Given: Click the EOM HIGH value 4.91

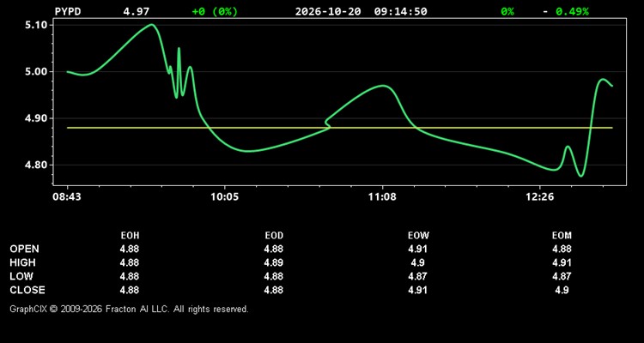Looking at the screenshot, I should pyautogui.click(x=562, y=262).
